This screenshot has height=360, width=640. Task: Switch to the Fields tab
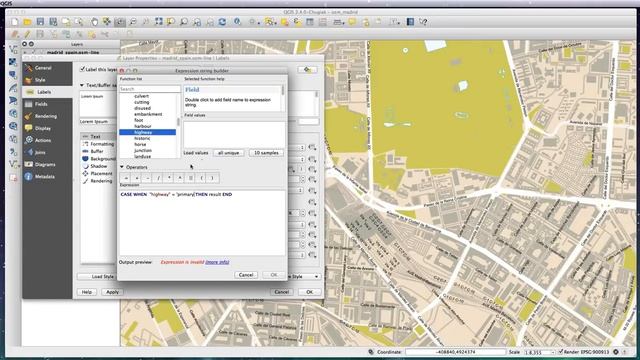[47, 104]
